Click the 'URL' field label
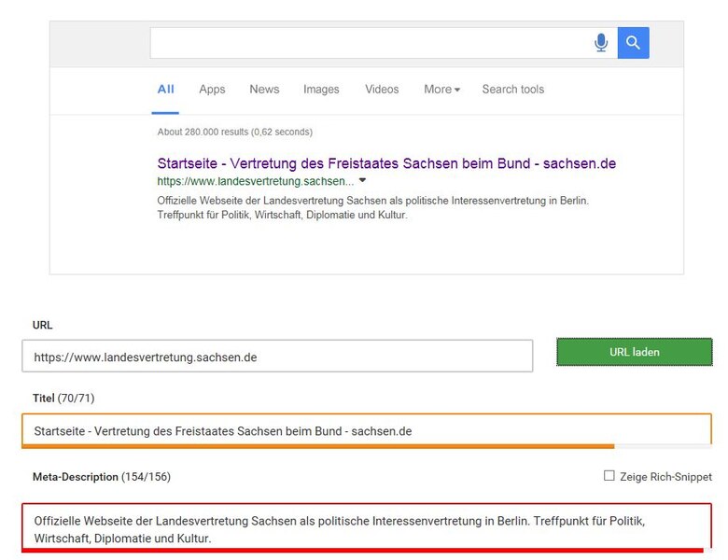This screenshot has width=728, height=560. pos(42,325)
